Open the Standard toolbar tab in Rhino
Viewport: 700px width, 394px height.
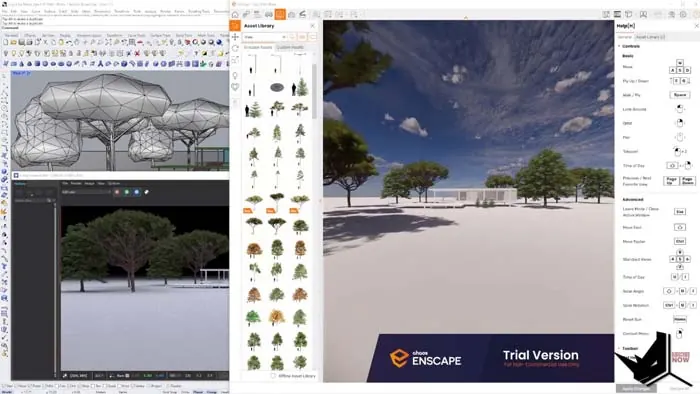[x=12, y=35]
